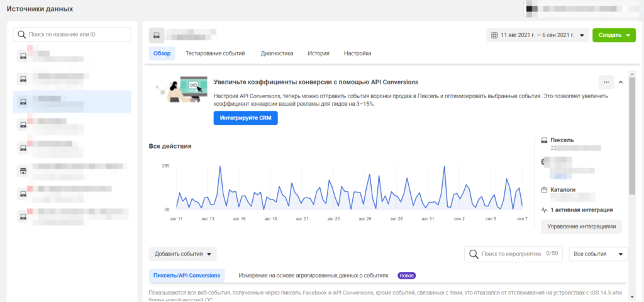
Task: Click the magnifier icon in event search
Action: point(474,254)
